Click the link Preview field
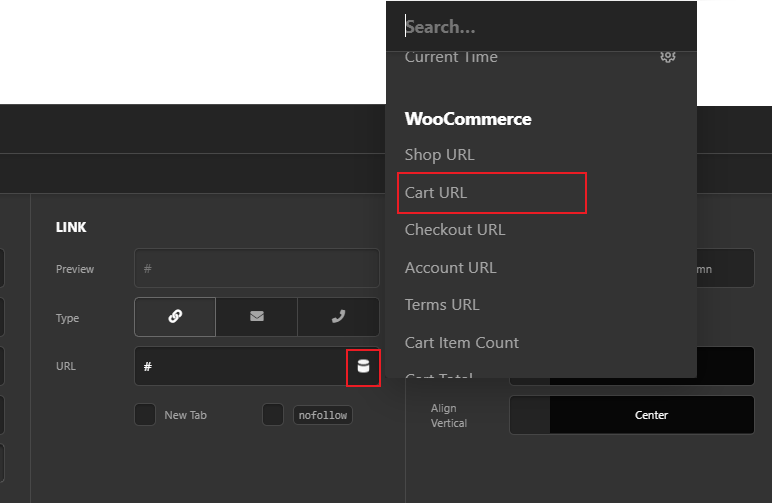 tap(257, 268)
